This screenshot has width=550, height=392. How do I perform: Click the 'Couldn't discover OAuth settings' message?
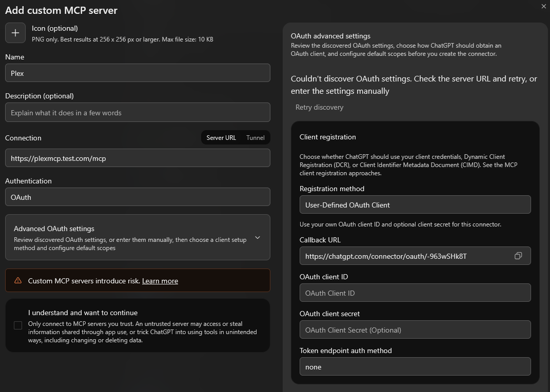point(414,85)
